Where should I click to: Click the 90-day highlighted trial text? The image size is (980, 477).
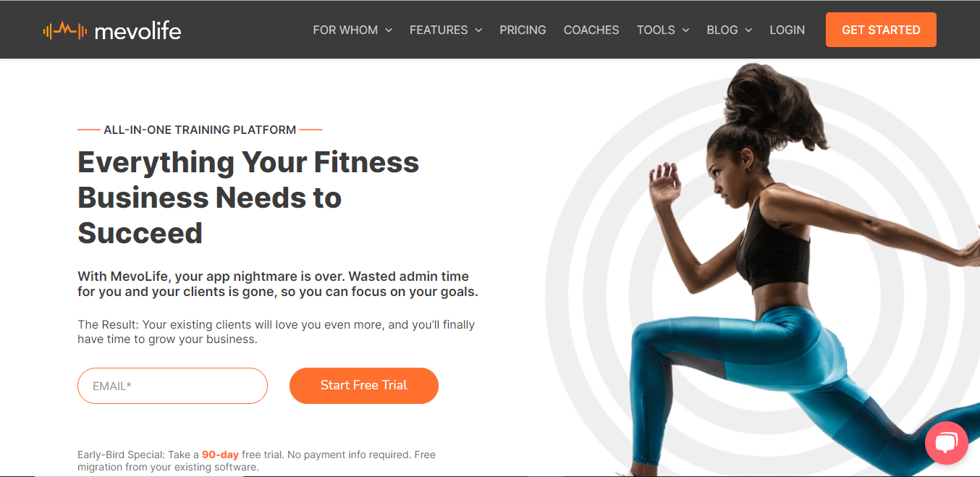point(220,455)
